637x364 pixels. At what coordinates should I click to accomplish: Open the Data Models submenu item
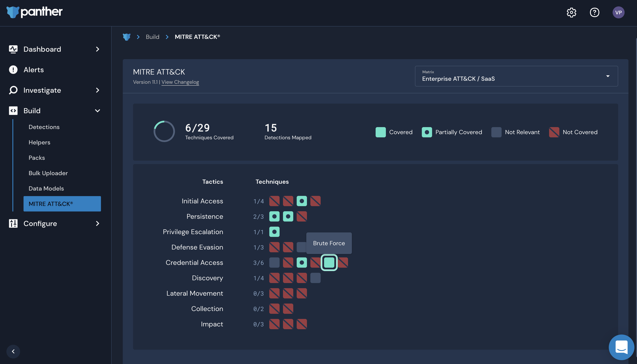click(46, 188)
